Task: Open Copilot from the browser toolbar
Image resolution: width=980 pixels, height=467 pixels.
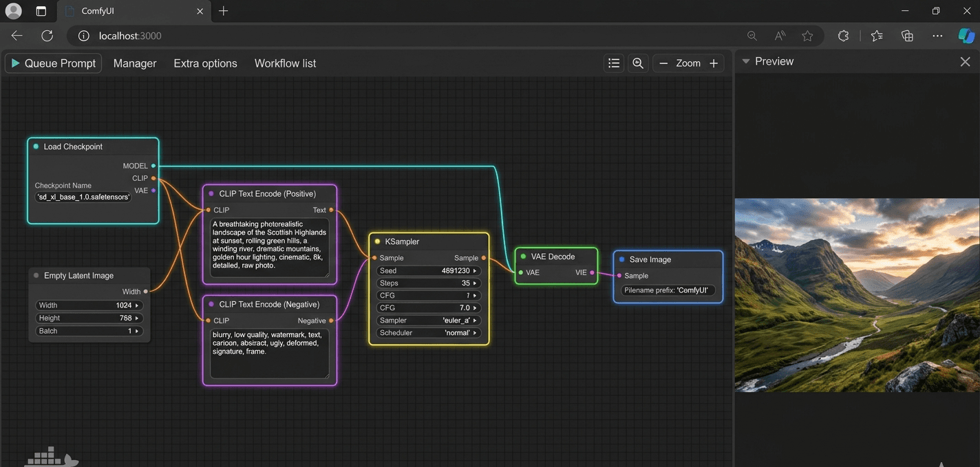Action: pyautogui.click(x=966, y=35)
